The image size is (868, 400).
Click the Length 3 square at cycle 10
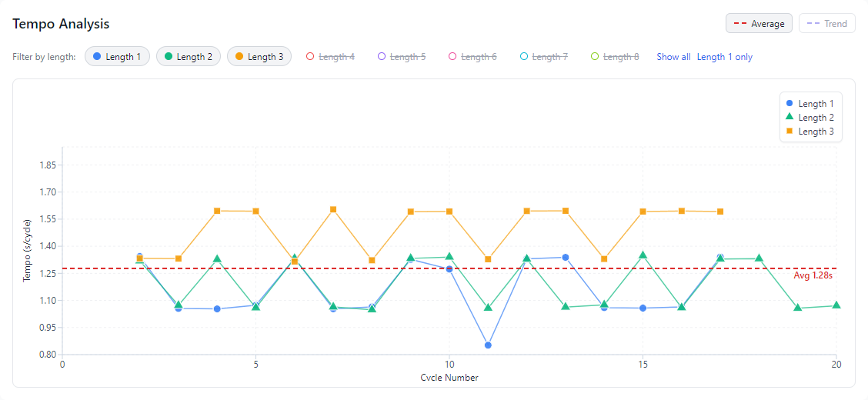point(449,212)
